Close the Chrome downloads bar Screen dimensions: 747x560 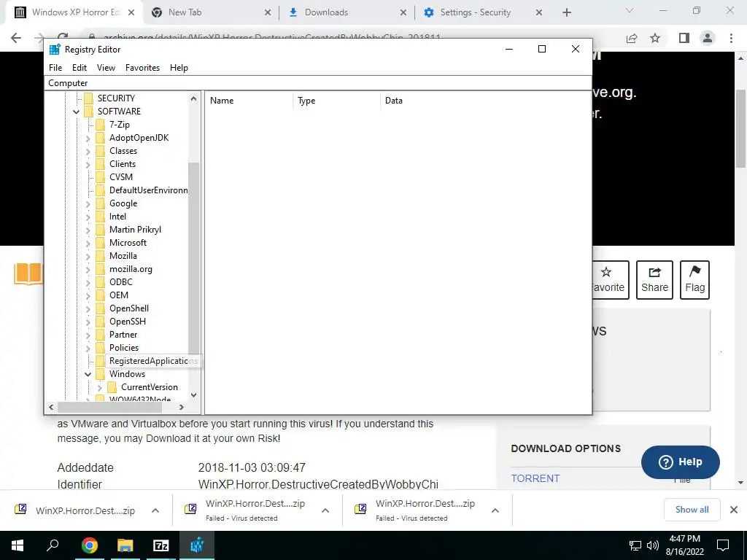[x=734, y=510]
